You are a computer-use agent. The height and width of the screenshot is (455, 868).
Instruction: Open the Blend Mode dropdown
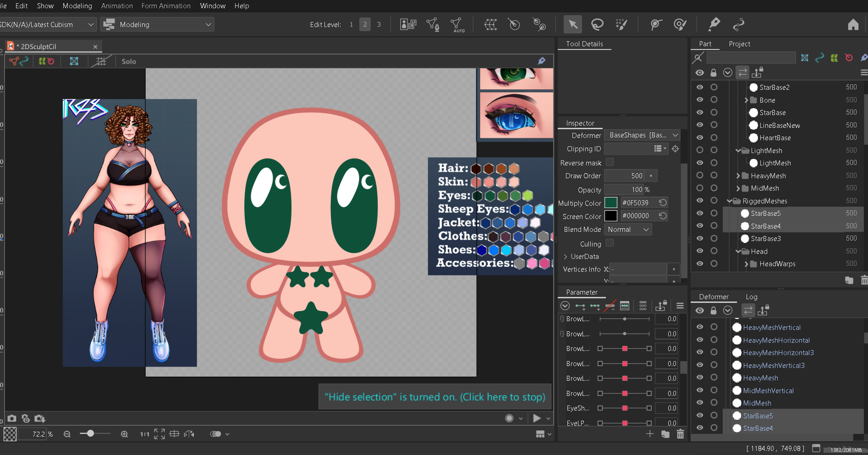(628, 230)
